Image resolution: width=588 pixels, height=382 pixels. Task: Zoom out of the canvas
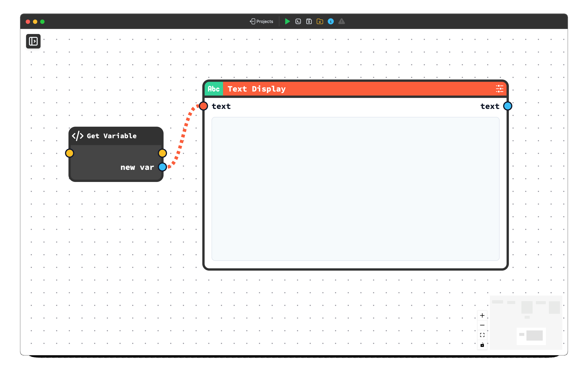[482, 325]
